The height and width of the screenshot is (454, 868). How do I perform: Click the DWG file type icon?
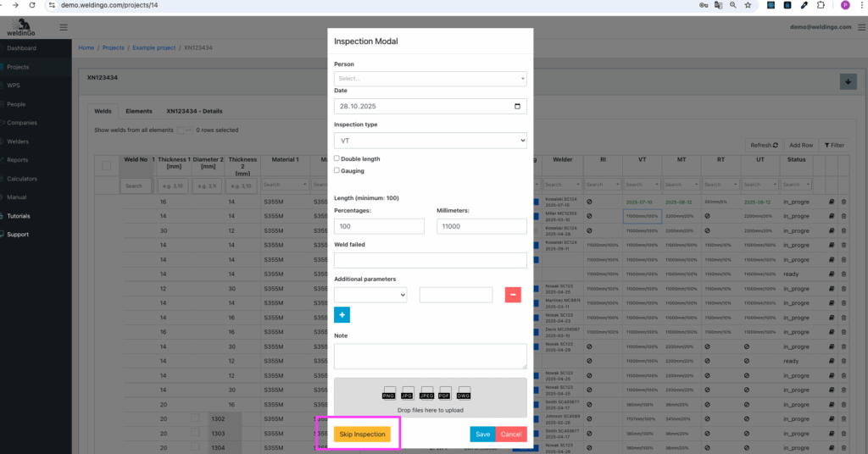click(x=464, y=392)
